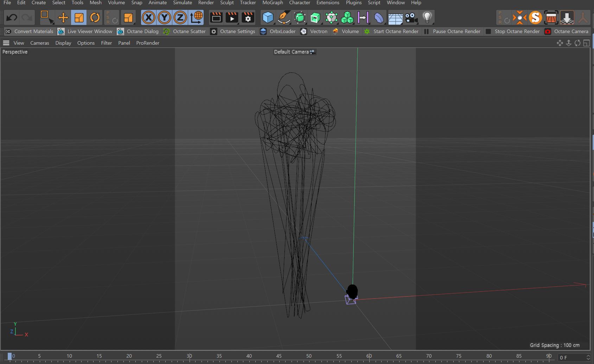Click Start Octane Render button
The width and height of the screenshot is (594, 364).
pos(396,31)
